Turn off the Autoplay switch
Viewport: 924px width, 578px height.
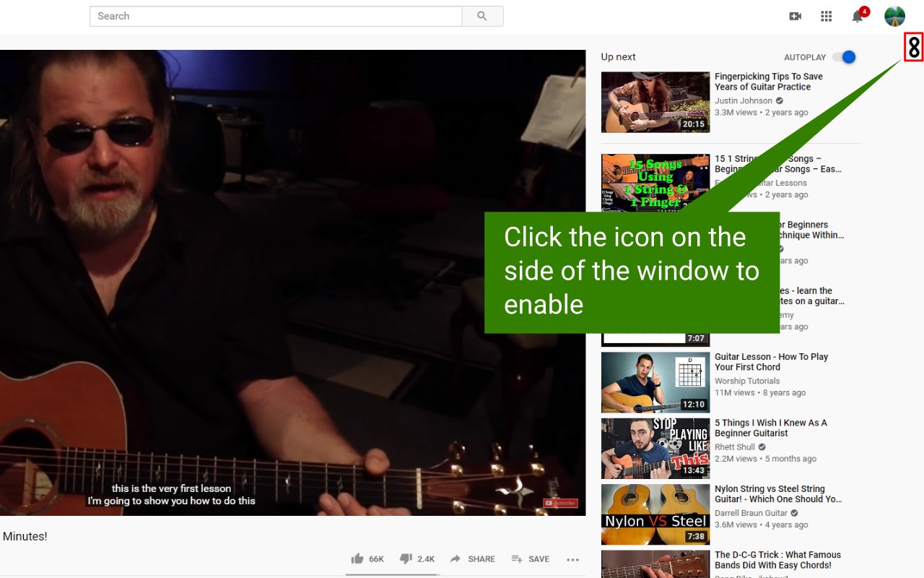pyautogui.click(x=844, y=57)
